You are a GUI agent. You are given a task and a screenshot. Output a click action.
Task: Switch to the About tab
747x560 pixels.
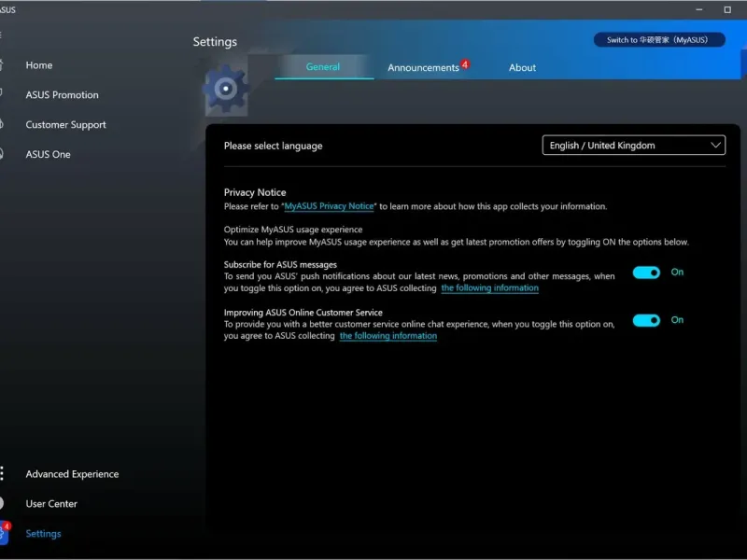pyautogui.click(x=522, y=67)
